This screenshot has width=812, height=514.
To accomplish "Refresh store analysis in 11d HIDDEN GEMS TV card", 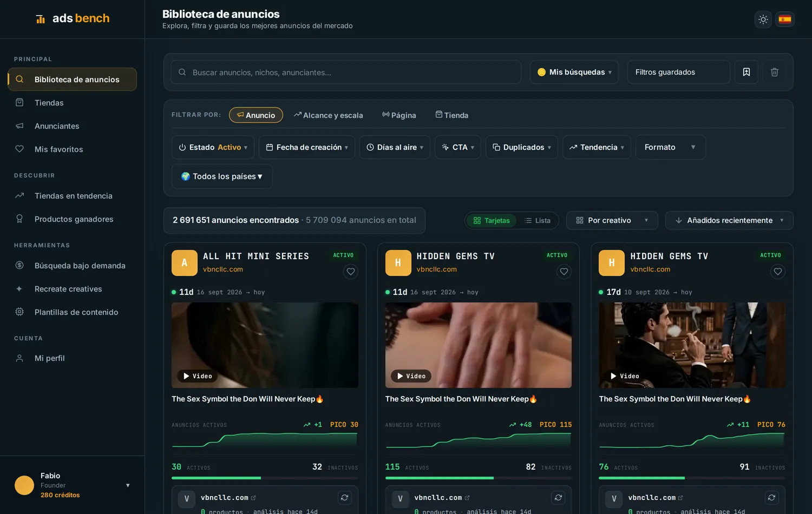I will [x=558, y=498].
